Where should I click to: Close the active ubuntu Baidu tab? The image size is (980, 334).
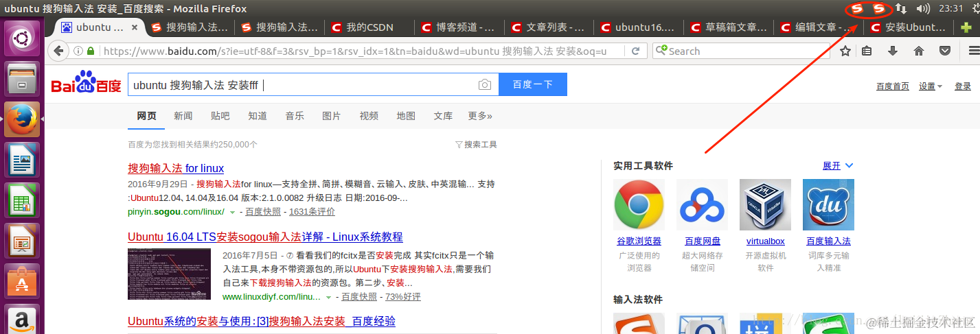click(135, 27)
